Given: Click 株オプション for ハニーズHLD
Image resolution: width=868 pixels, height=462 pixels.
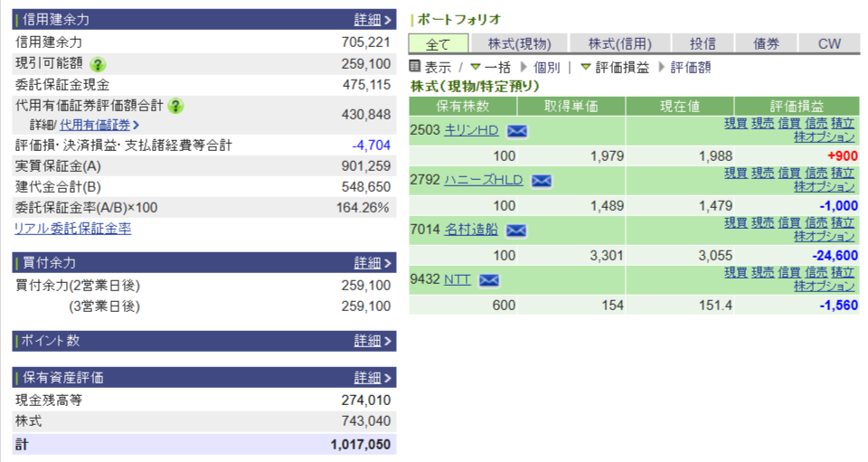Looking at the screenshot, I should tap(825, 187).
